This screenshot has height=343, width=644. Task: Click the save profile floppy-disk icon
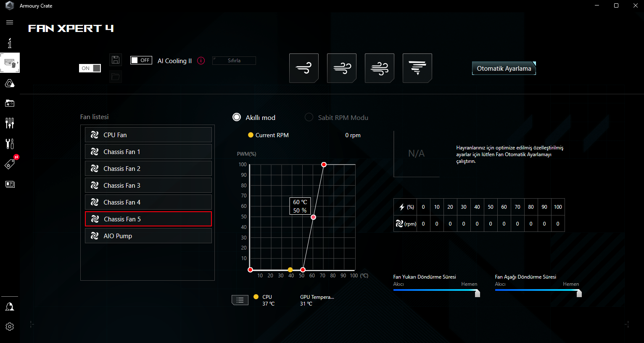[x=116, y=60]
